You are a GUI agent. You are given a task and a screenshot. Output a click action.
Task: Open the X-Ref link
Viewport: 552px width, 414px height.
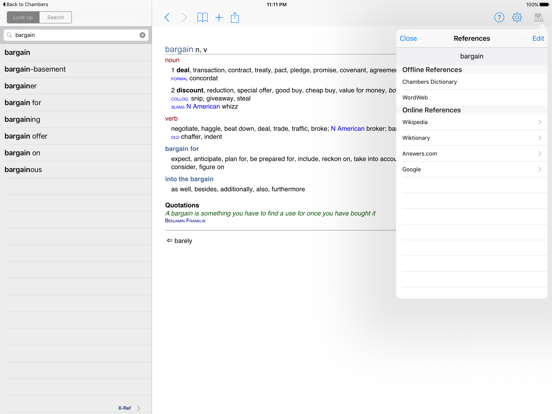[124, 408]
